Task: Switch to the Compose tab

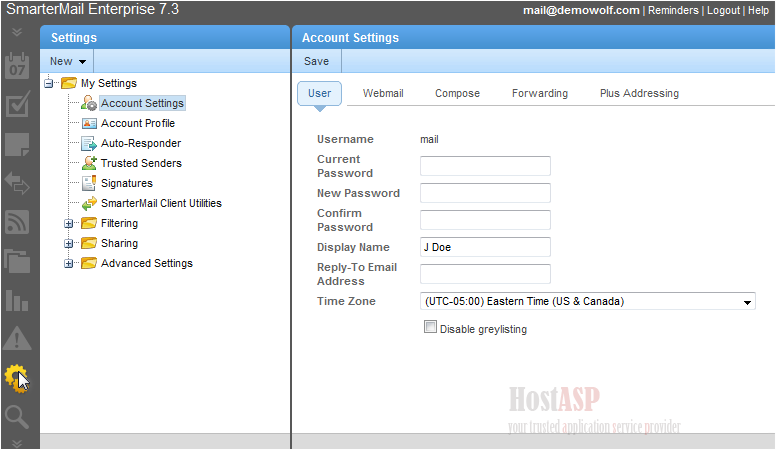Action: point(457,94)
